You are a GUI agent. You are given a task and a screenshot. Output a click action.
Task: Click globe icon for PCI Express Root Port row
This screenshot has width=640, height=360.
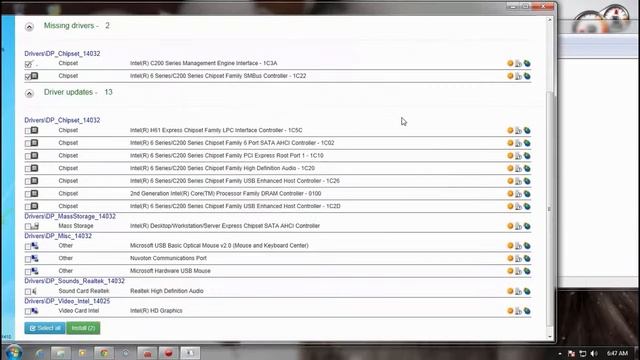(x=527, y=156)
